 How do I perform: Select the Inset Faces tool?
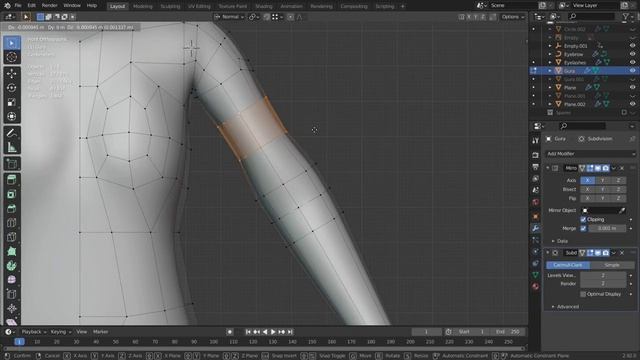tap(12, 194)
